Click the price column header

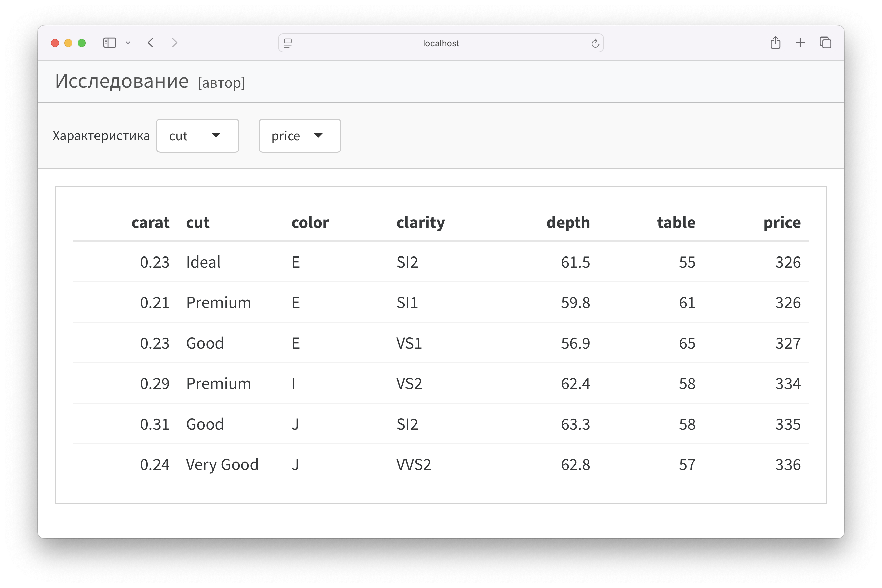pyautogui.click(x=782, y=223)
